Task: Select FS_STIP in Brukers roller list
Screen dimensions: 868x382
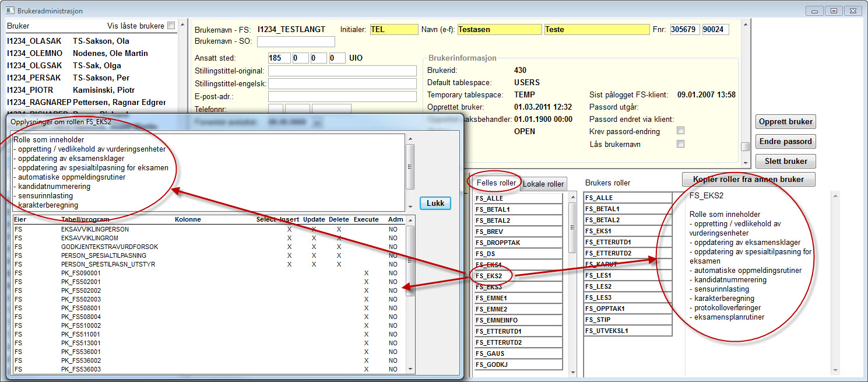Action: click(x=628, y=320)
